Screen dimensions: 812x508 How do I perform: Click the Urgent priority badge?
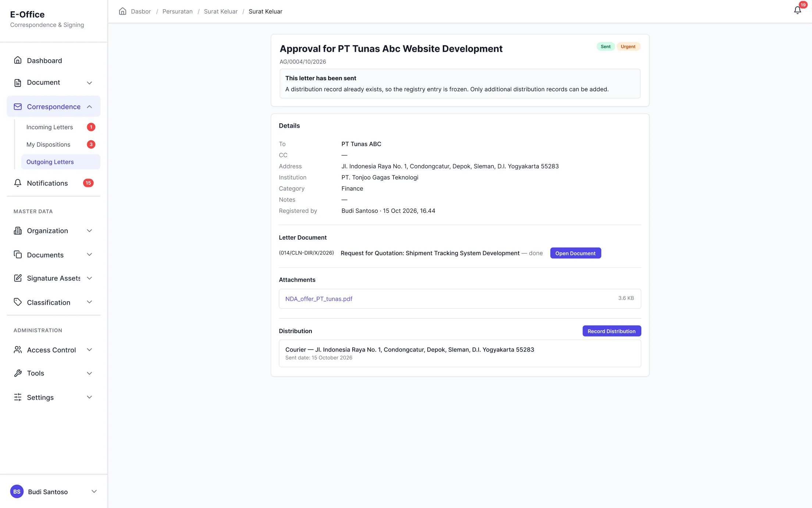(x=628, y=46)
